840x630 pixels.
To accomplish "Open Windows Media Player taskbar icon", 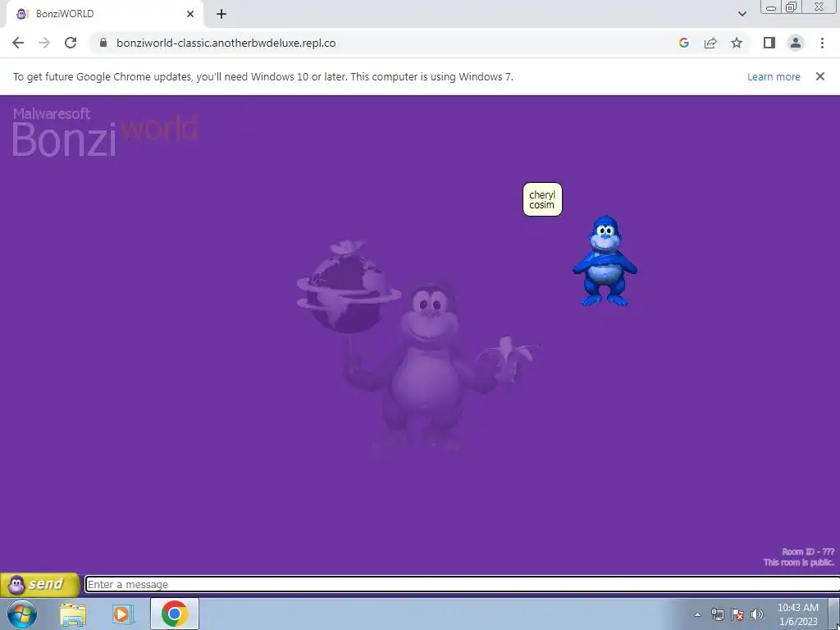I will pos(122,614).
